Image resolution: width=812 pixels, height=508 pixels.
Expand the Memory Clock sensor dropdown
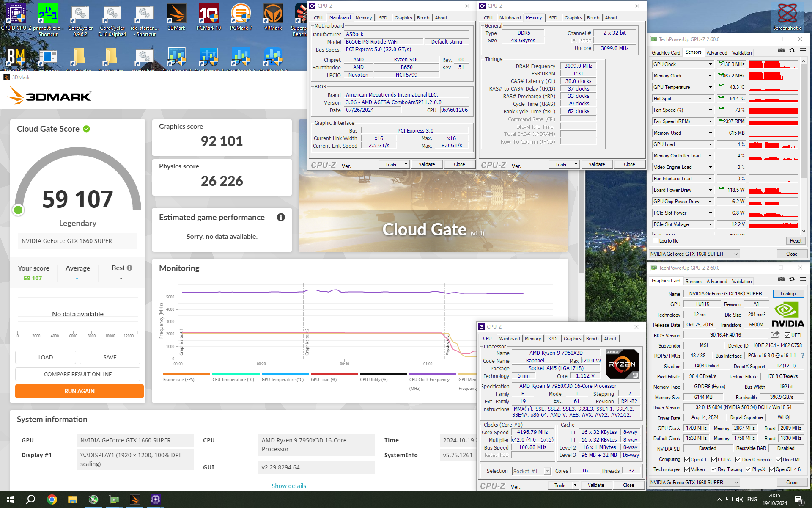710,76
